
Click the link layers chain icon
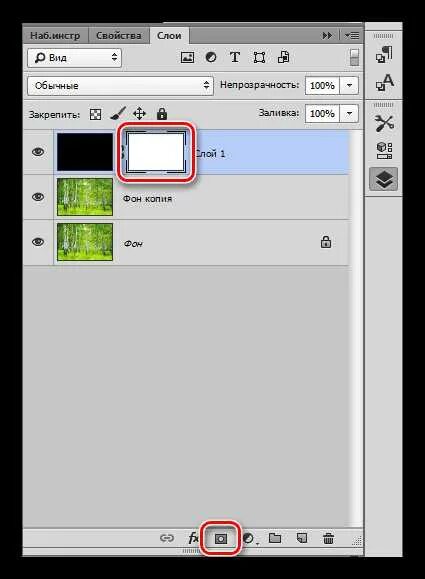pyautogui.click(x=167, y=538)
